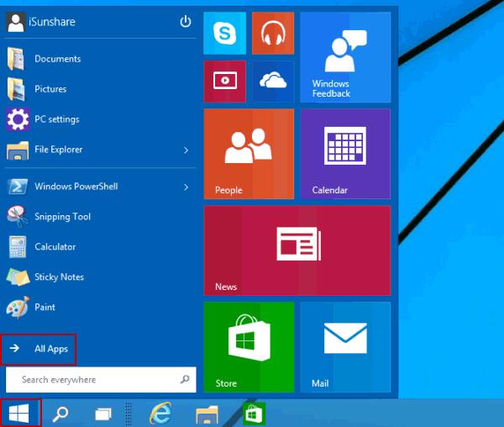Image resolution: width=504 pixels, height=427 pixels.
Task: Open the Music headphones tile
Action: click(273, 33)
